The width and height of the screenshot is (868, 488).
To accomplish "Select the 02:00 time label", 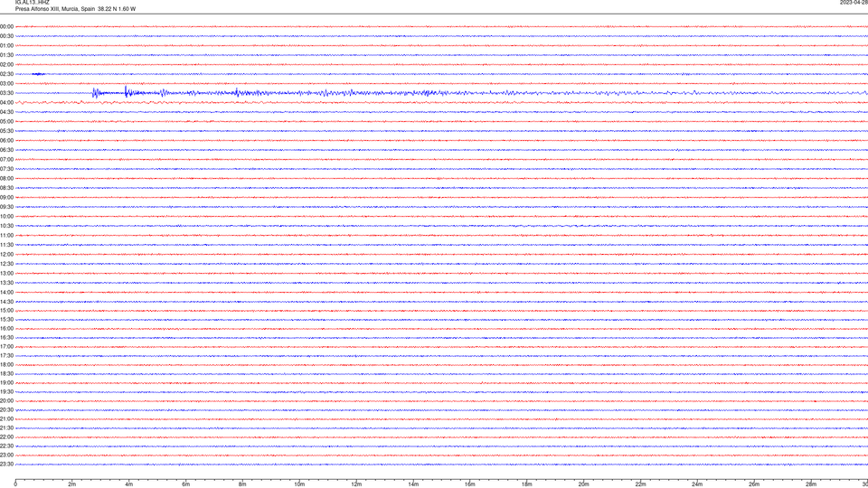I will coord(6,64).
